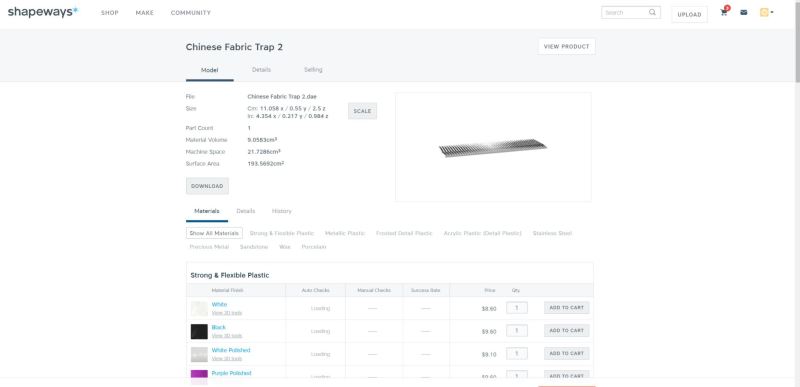Image resolution: width=800 pixels, height=387 pixels.
Task: Open the messages envelope icon
Action: point(743,12)
